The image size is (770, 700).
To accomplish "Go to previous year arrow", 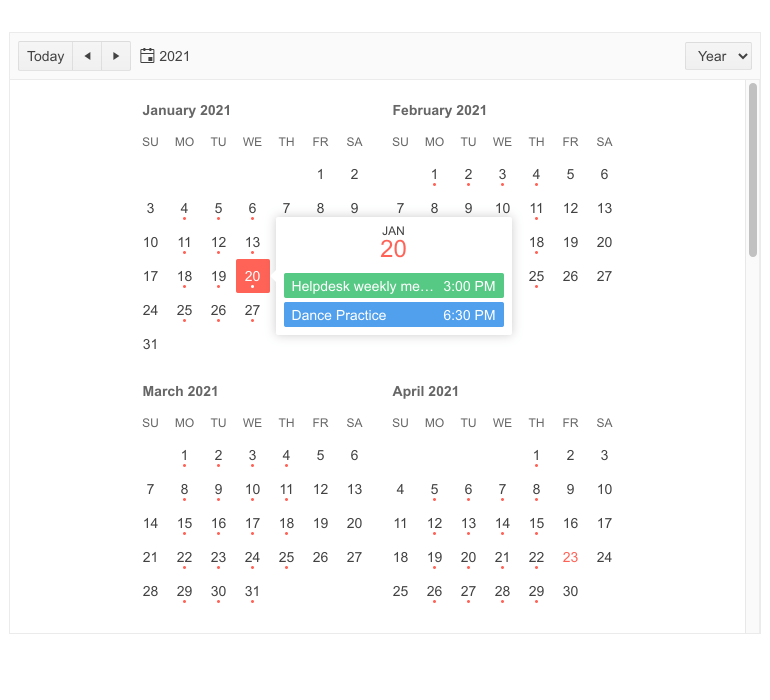I will (x=87, y=56).
